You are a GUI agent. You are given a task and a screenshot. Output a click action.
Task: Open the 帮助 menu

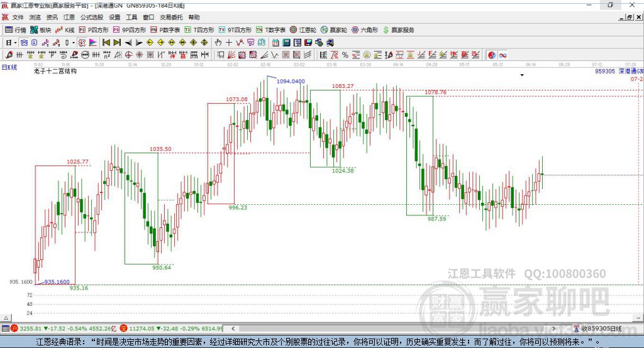(x=194, y=17)
